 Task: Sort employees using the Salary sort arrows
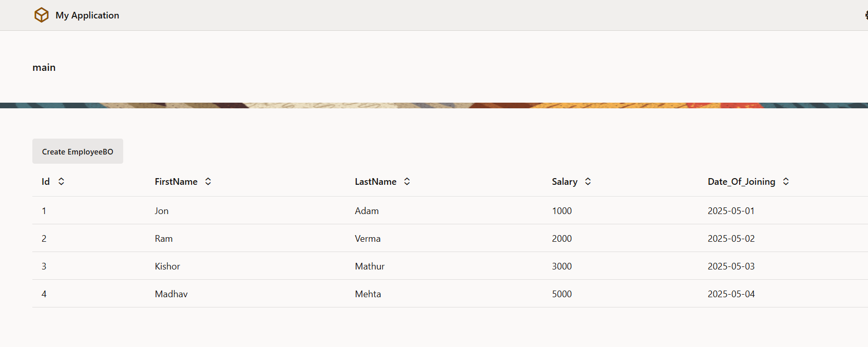click(x=588, y=181)
